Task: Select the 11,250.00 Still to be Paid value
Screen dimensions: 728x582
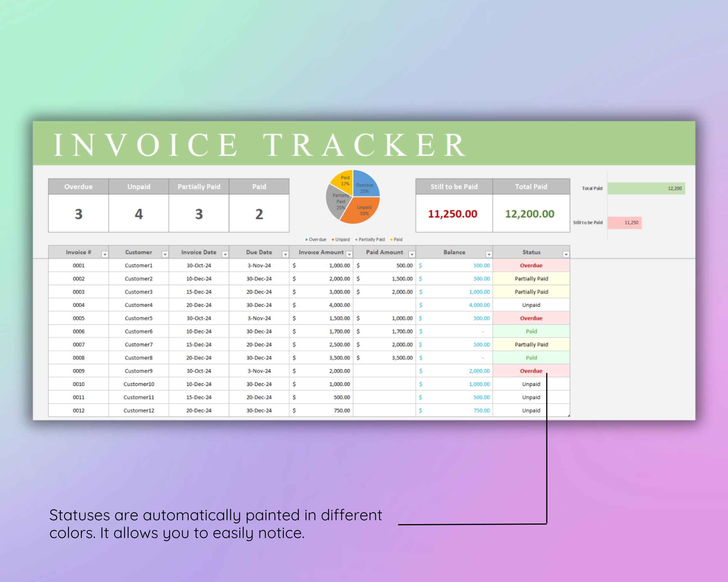Action: [x=454, y=213]
